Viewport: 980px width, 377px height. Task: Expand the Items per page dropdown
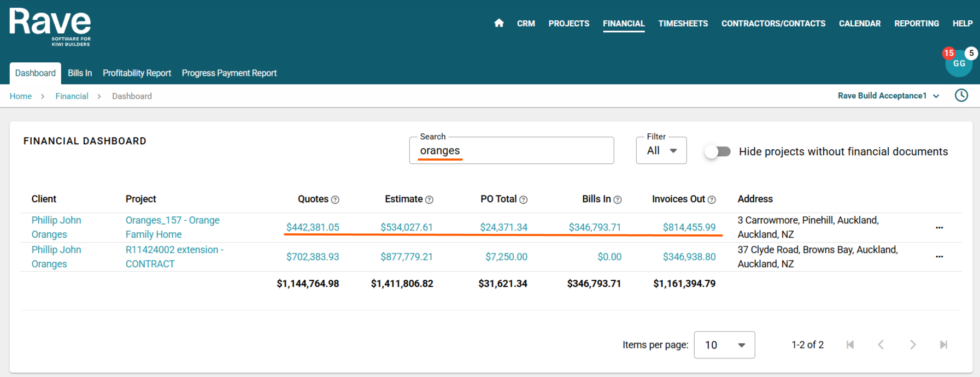point(724,345)
